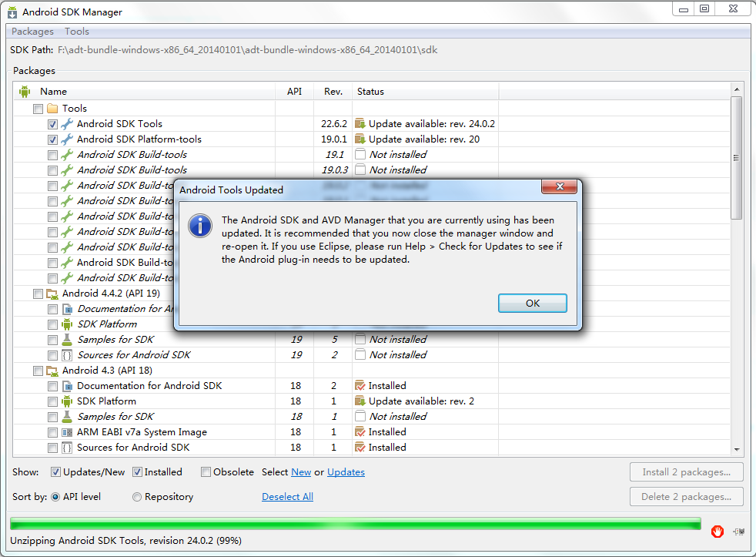Click the flask icon of Samples for SDK API 19

[67, 339]
